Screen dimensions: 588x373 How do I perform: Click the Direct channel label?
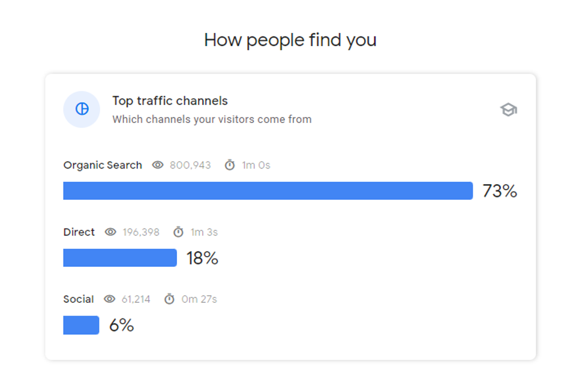click(79, 232)
